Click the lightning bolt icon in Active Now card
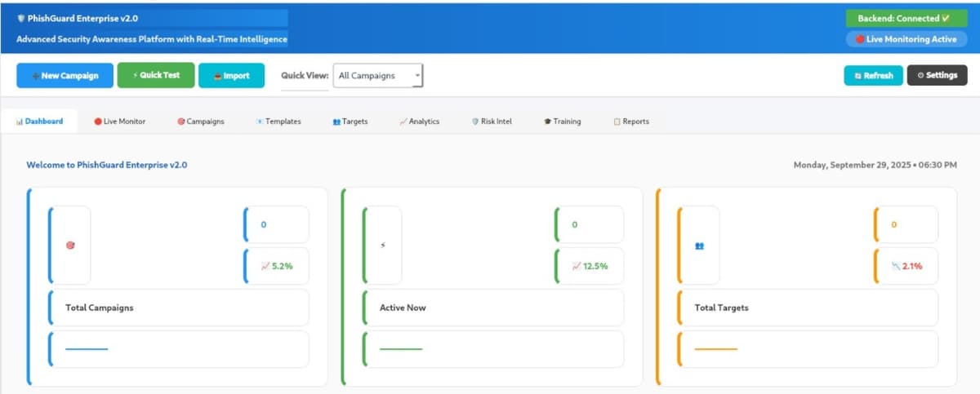Image resolution: width=980 pixels, height=394 pixels. tap(384, 245)
